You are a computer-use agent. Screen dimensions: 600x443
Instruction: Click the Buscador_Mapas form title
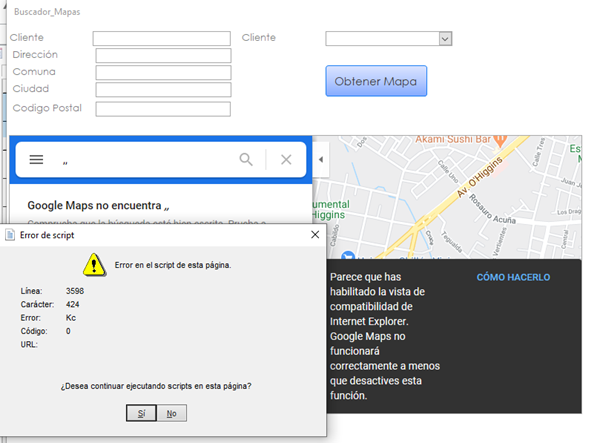47,12
